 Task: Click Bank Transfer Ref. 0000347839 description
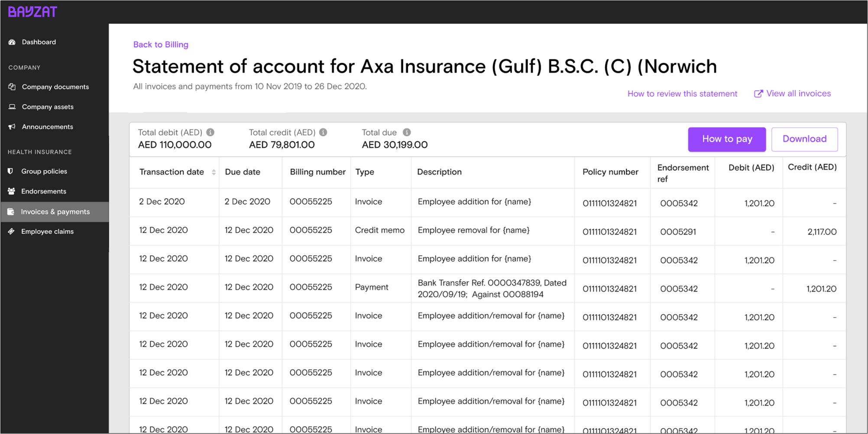pos(492,289)
